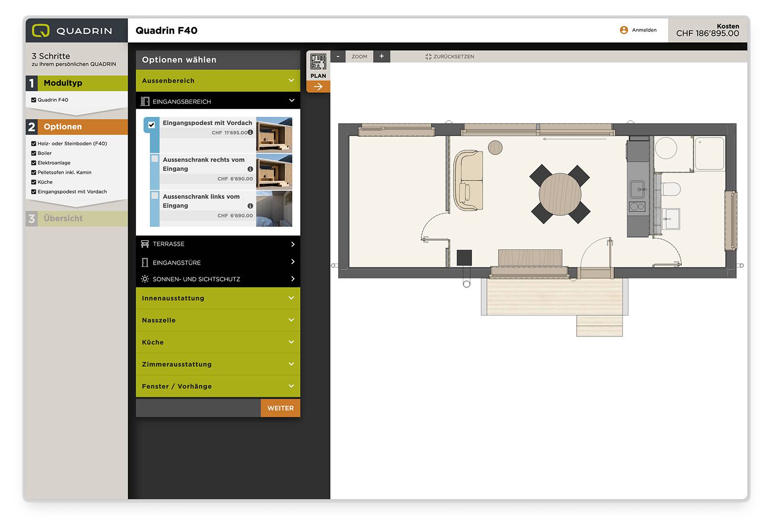Check Aussenschrank rechts vom Eingang option
The image size is (773, 532).
[x=155, y=159]
